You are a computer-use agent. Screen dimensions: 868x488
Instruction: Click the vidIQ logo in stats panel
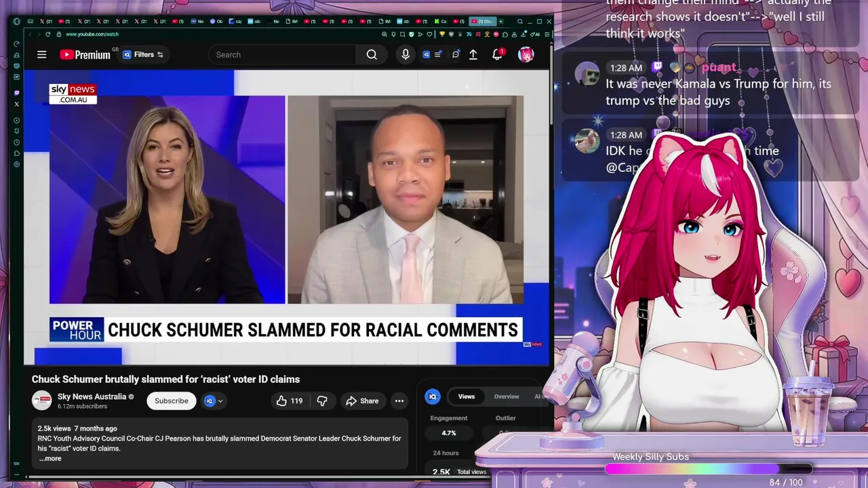tap(433, 396)
